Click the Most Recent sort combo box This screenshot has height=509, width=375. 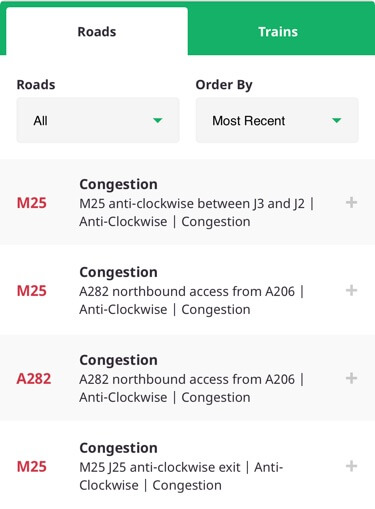pyautogui.click(x=277, y=120)
